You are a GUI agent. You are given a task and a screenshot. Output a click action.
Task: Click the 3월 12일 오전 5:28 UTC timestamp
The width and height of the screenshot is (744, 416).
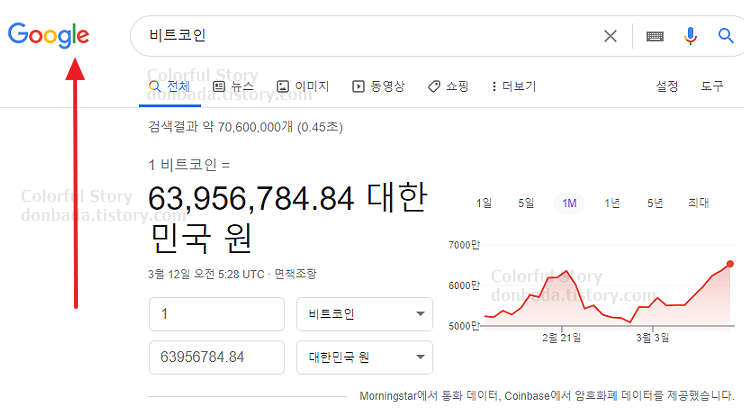[206, 274]
